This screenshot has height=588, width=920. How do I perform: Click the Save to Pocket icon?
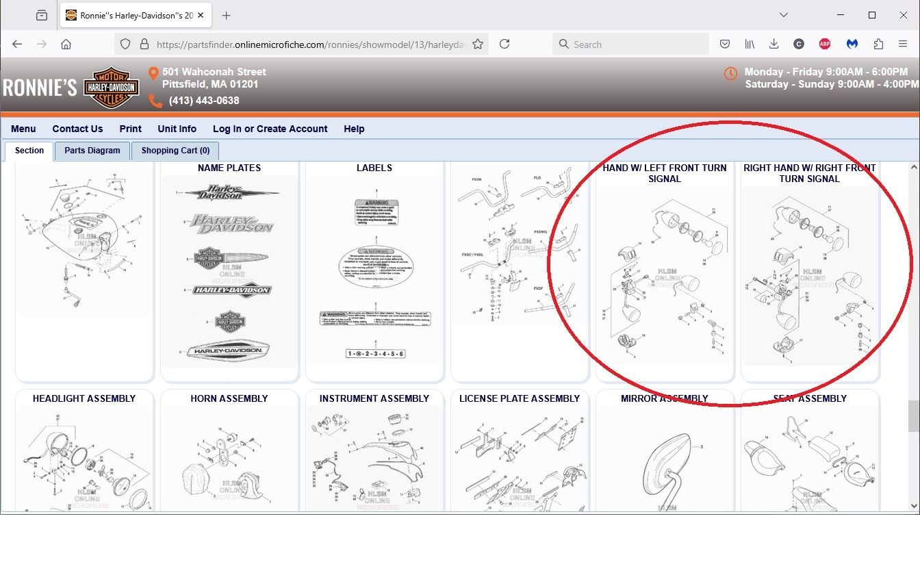click(725, 44)
